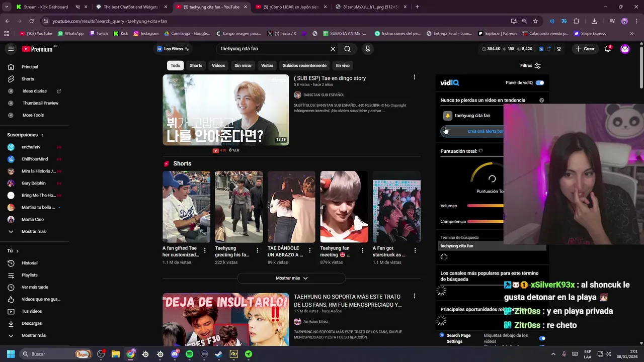Viewport: 644px width, 362px height.
Task: Open Spotify from the taskbar
Action: pyautogui.click(x=189, y=354)
